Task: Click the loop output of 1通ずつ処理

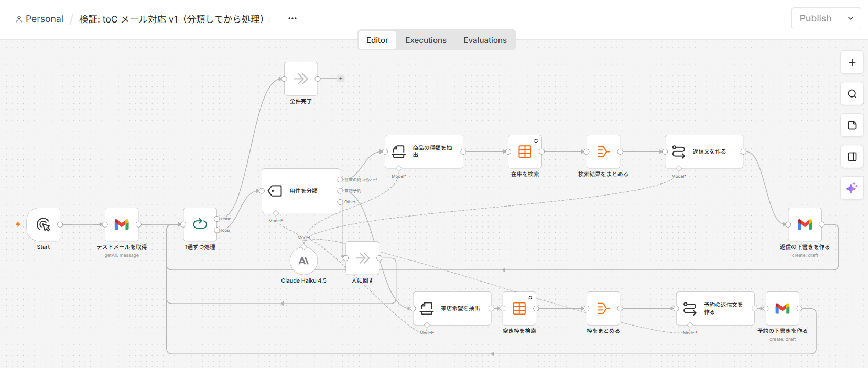Action: [x=217, y=230]
